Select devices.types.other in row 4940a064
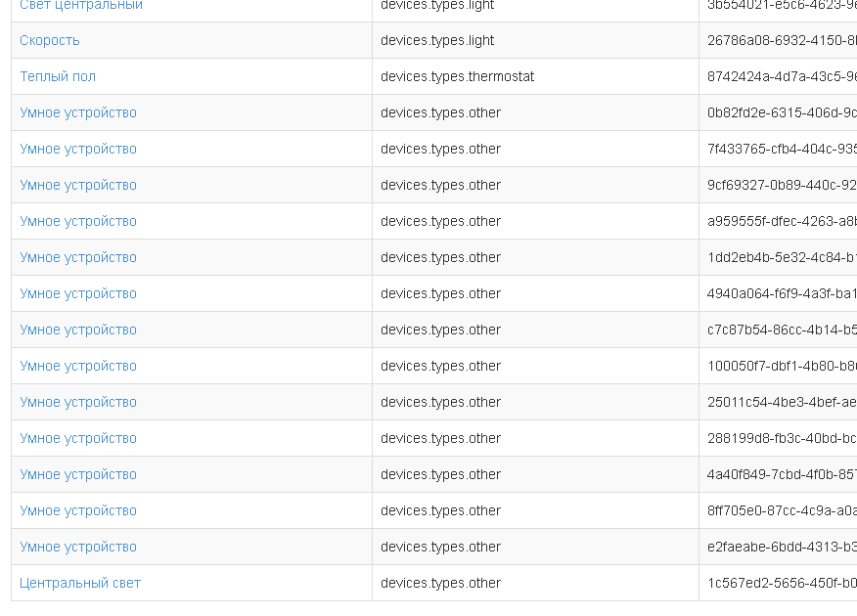 [x=440, y=293]
